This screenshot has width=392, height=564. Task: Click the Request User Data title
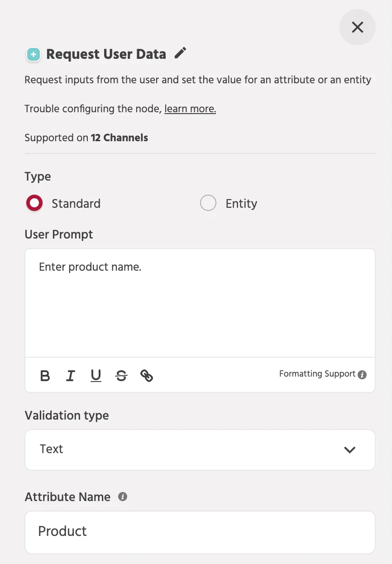[x=106, y=54]
